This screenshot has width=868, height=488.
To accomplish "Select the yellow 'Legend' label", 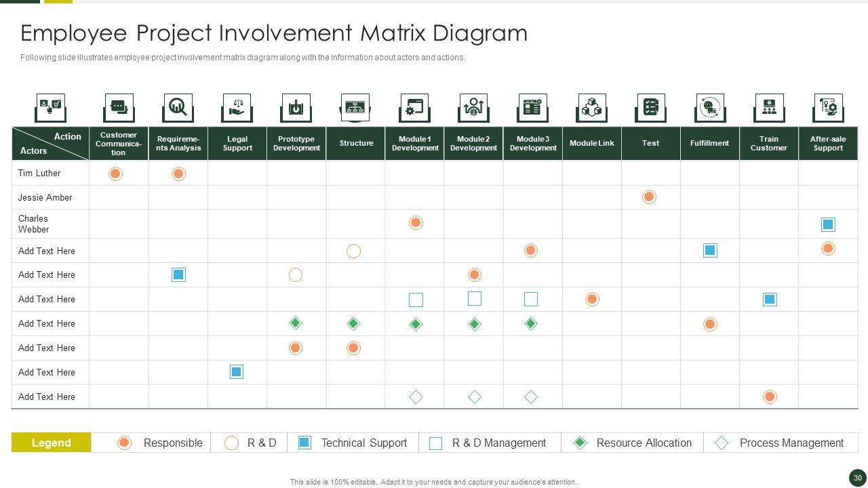I will click(51, 443).
